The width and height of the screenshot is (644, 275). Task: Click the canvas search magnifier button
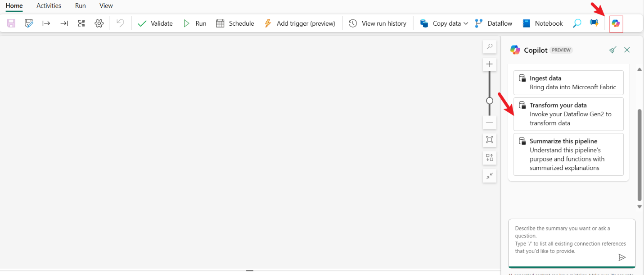(490, 46)
